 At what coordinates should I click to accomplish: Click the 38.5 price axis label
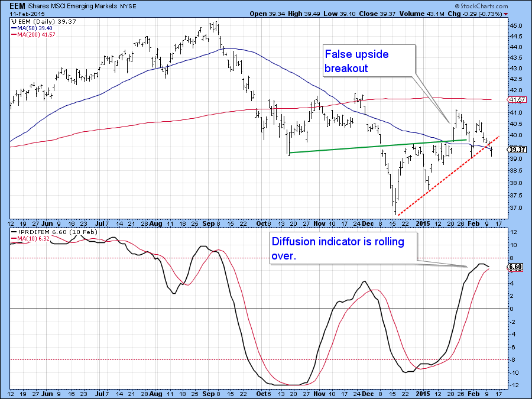(x=516, y=171)
